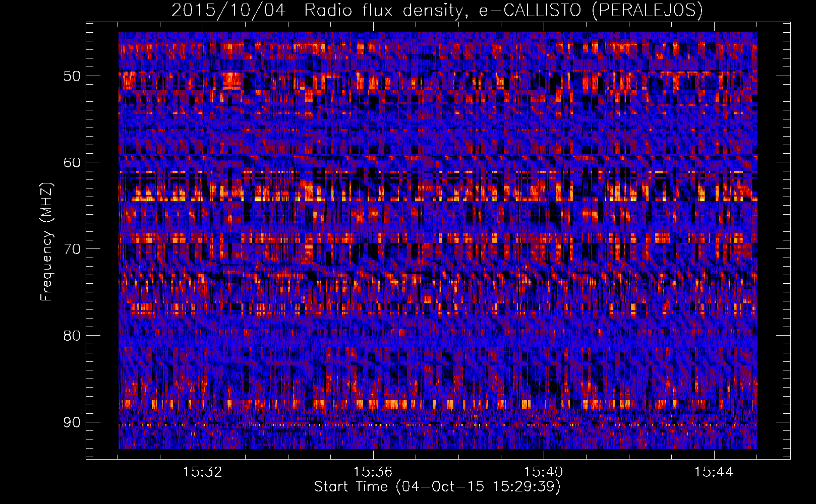Screen dimensions: 816x504
Task: Click the 70 MHz frequency tick label
Action: 72,249
